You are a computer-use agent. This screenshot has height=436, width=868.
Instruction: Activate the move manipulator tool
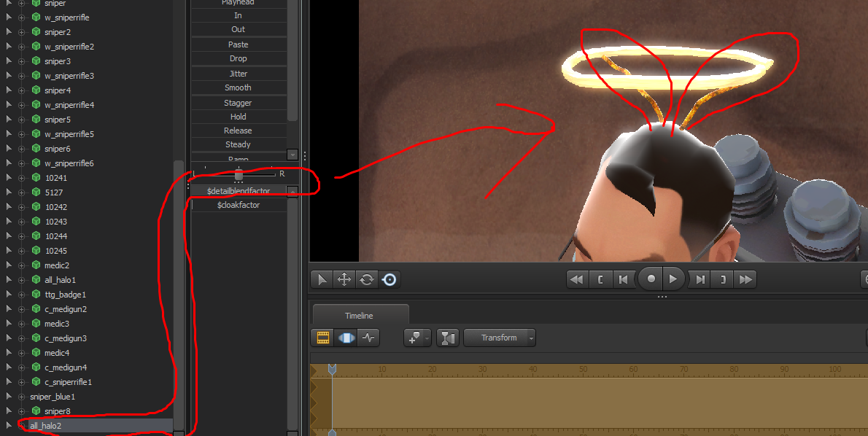click(x=344, y=279)
